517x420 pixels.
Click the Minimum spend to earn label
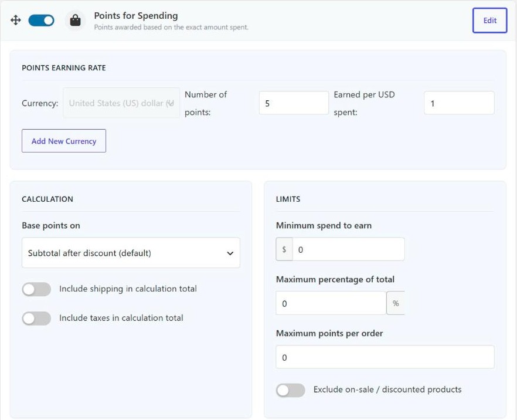pos(324,225)
